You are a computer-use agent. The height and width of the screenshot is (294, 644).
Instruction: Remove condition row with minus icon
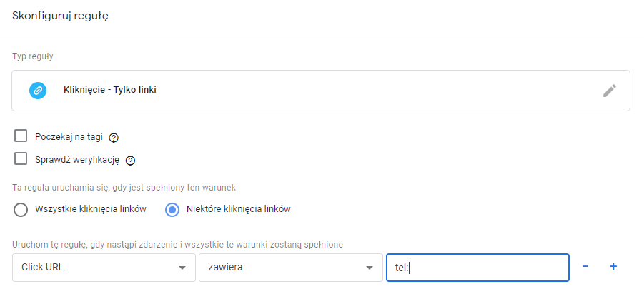pos(585,267)
